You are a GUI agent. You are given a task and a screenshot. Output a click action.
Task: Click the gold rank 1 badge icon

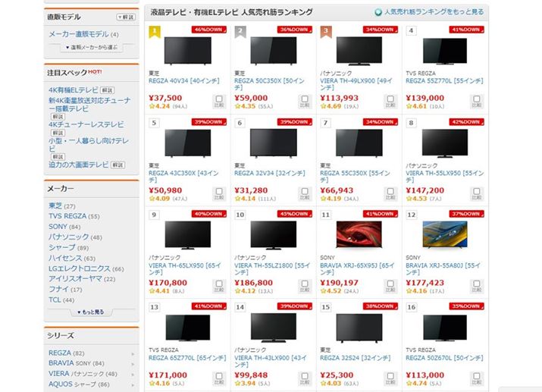point(155,31)
